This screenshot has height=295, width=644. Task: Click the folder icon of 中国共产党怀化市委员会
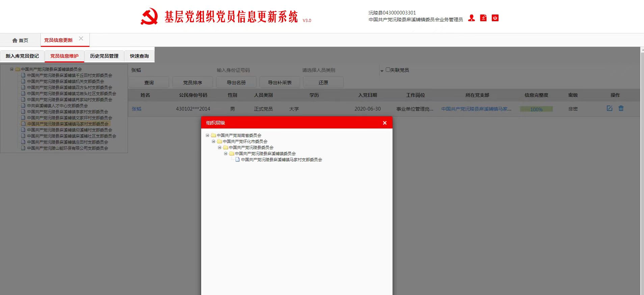(219, 142)
